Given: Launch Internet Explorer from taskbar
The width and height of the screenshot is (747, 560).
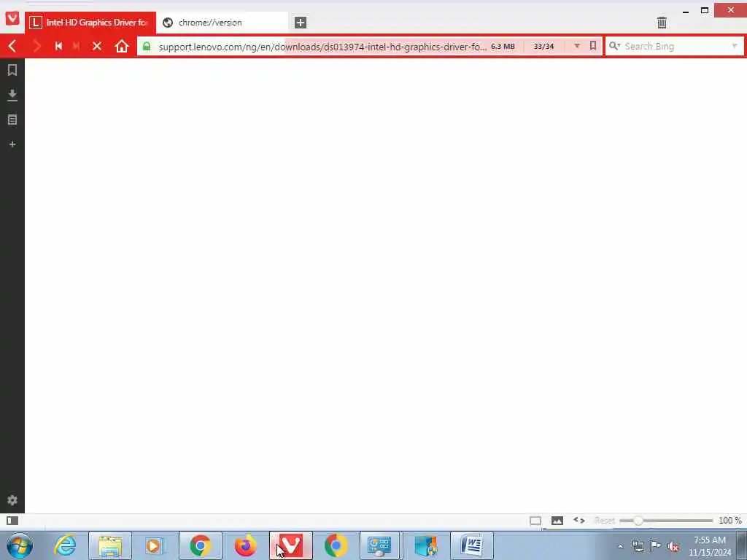Looking at the screenshot, I should tap(65, 545).
